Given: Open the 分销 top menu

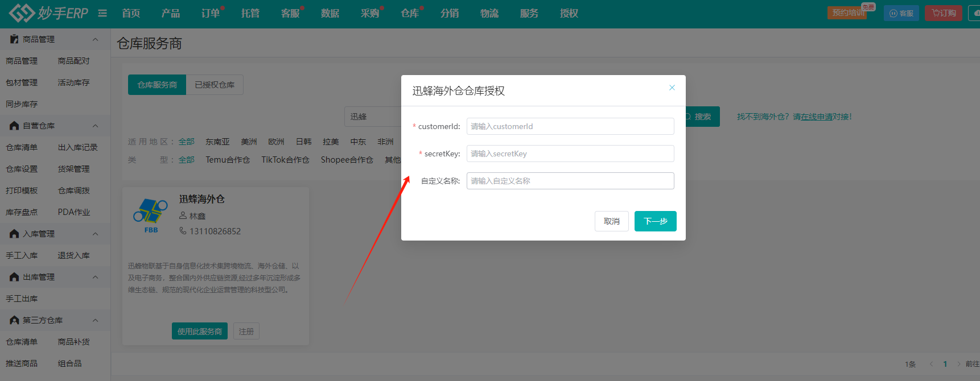Looking at the screenshot, I should (x=450, y=13).
